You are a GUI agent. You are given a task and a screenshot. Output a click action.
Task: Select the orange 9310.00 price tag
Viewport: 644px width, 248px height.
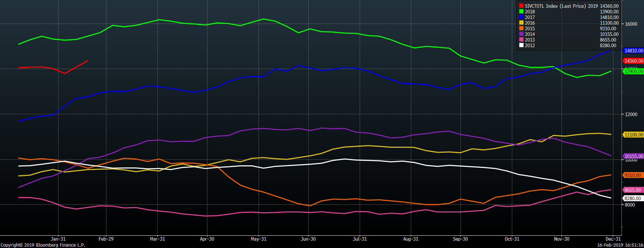pyautogui.click(x=633, y=175)
